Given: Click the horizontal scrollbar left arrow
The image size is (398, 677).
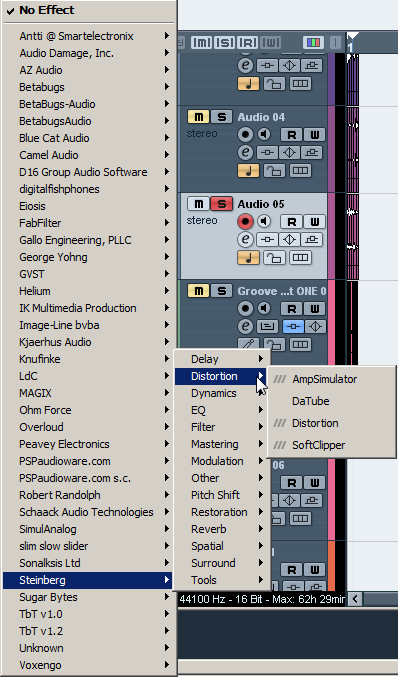Looking at the screenshot, I should pyautogui.click(x=355, y=599).
